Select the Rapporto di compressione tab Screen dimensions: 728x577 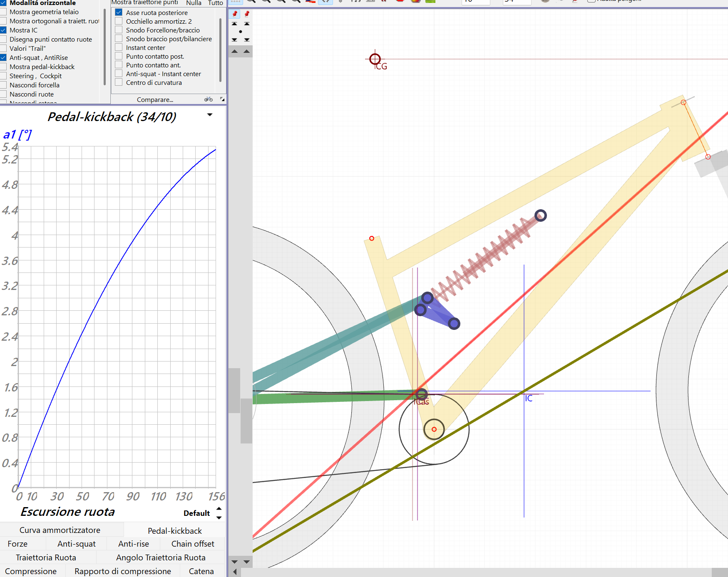pos(123,571)
